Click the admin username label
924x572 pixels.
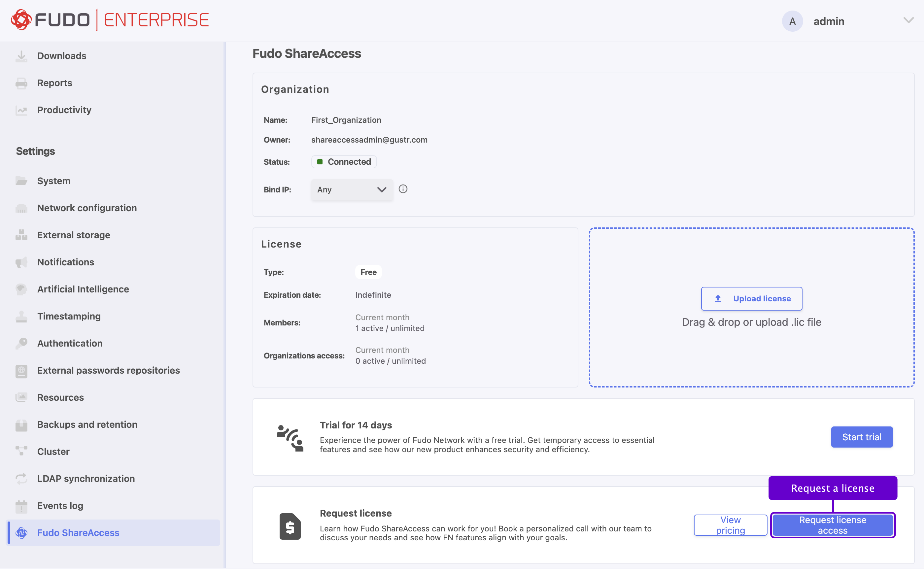point(829,21)
